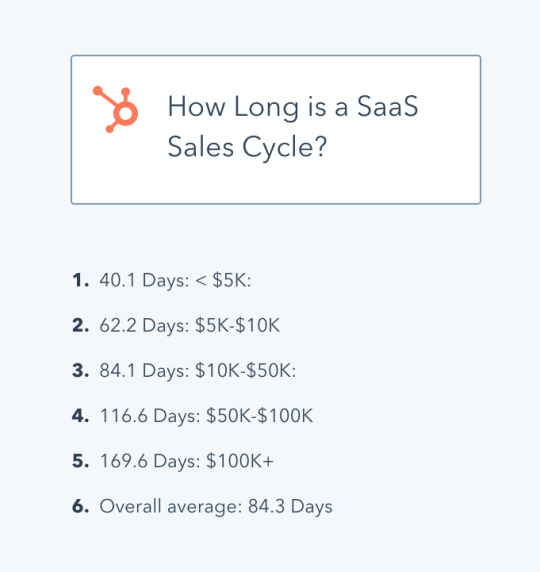Click the "62.2 Days" text
Image resolution: width=540 pixels, height=572 pixels.
point(143,326)
